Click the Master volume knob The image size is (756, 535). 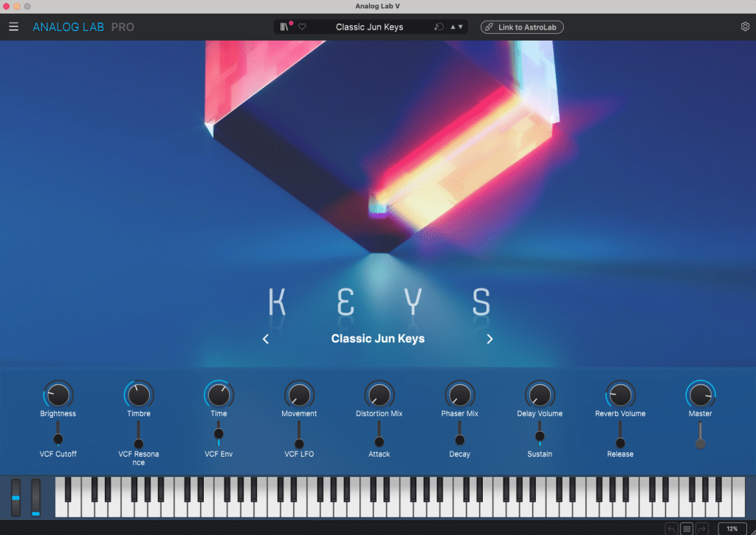700,395
